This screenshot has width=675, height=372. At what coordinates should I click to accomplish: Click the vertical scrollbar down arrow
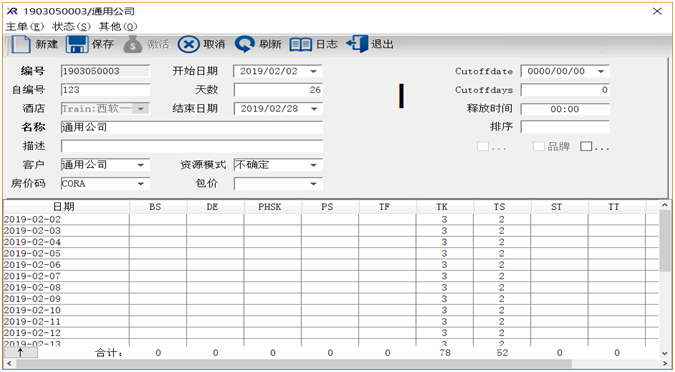665,353
